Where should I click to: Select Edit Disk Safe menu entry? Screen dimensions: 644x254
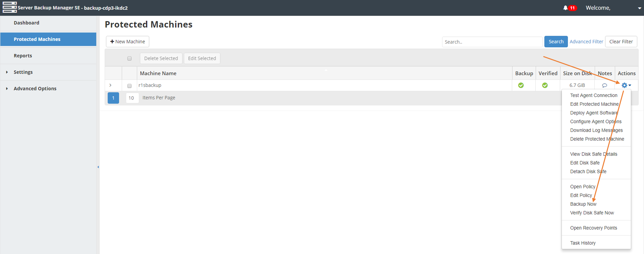pos(585,163)
